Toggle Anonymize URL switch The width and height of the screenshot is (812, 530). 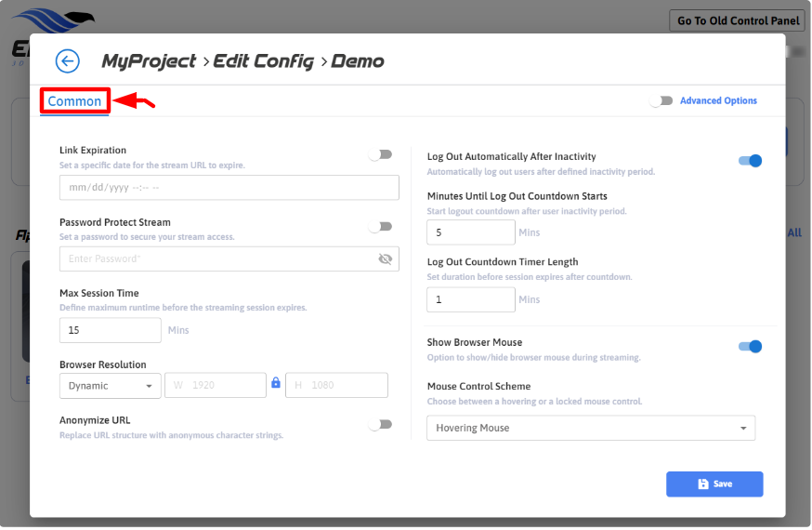[x=380, y=425]
